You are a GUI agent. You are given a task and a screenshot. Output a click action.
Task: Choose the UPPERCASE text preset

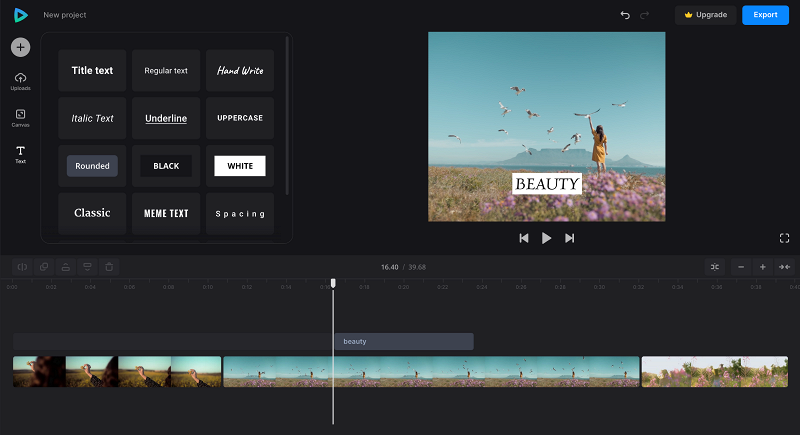[x=240, y=118]
